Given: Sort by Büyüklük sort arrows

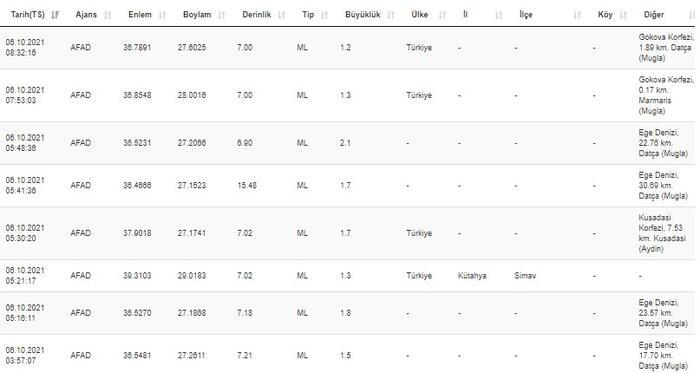Looking at the screenshot, I should tap(391, 15).
